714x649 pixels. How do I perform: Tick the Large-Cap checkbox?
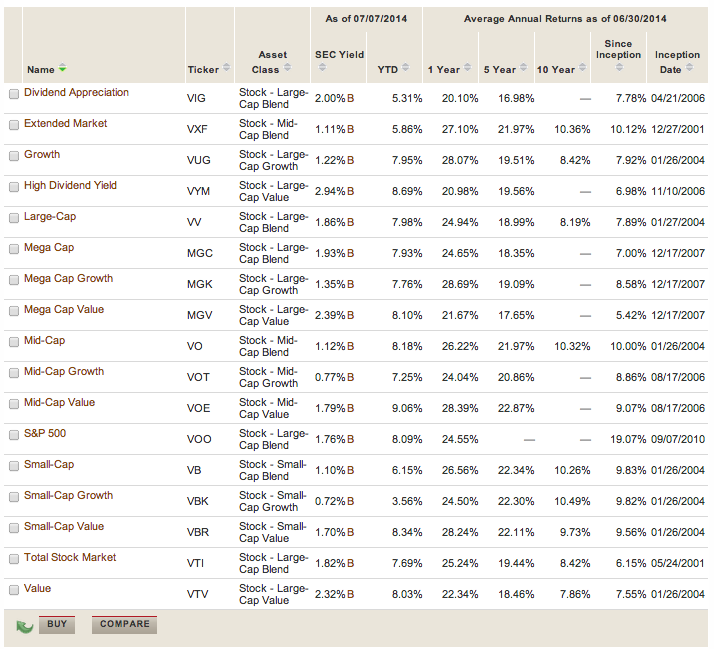14,218
